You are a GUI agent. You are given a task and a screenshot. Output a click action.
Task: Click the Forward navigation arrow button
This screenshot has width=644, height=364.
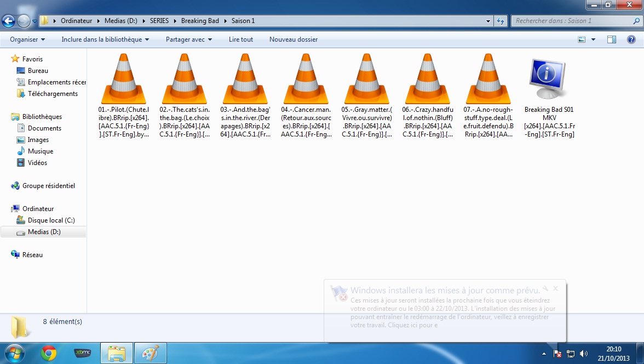coord(24,21)
